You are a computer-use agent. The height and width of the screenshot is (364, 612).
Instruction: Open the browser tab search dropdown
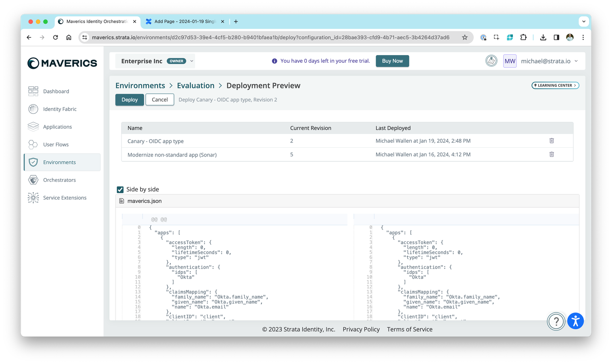(x=584, y=21)
